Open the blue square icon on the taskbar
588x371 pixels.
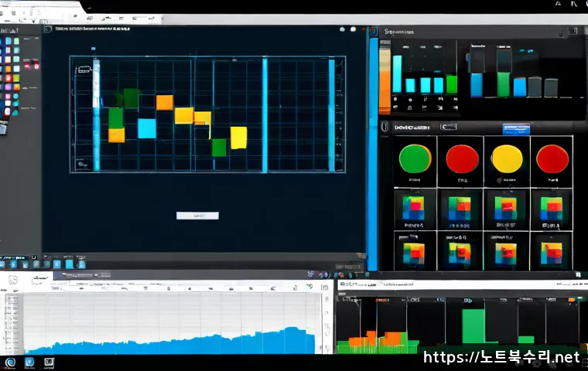point(29,362)
